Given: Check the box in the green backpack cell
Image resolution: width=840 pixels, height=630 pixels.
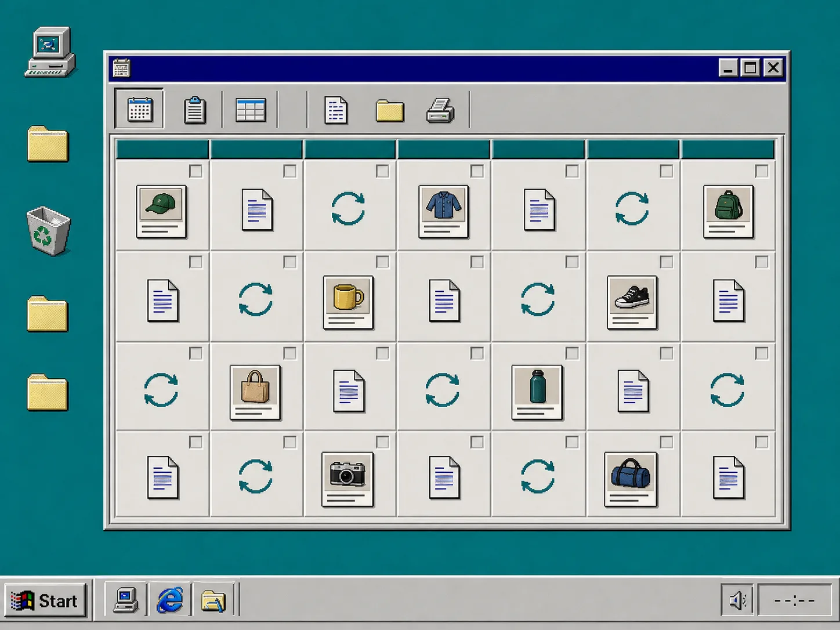Looking at the screenshot, I should tap(762, 171).
